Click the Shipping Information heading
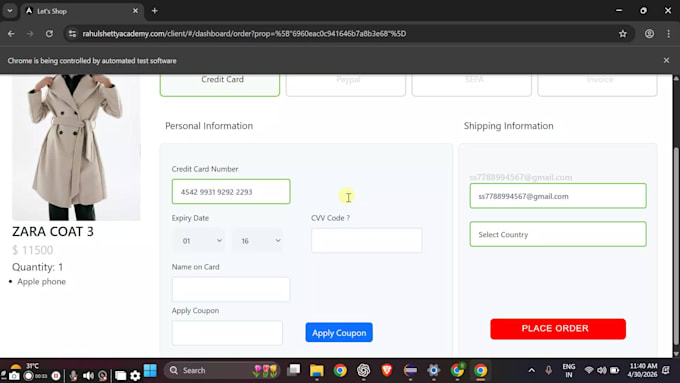680x383 pixels. point(508,126)
